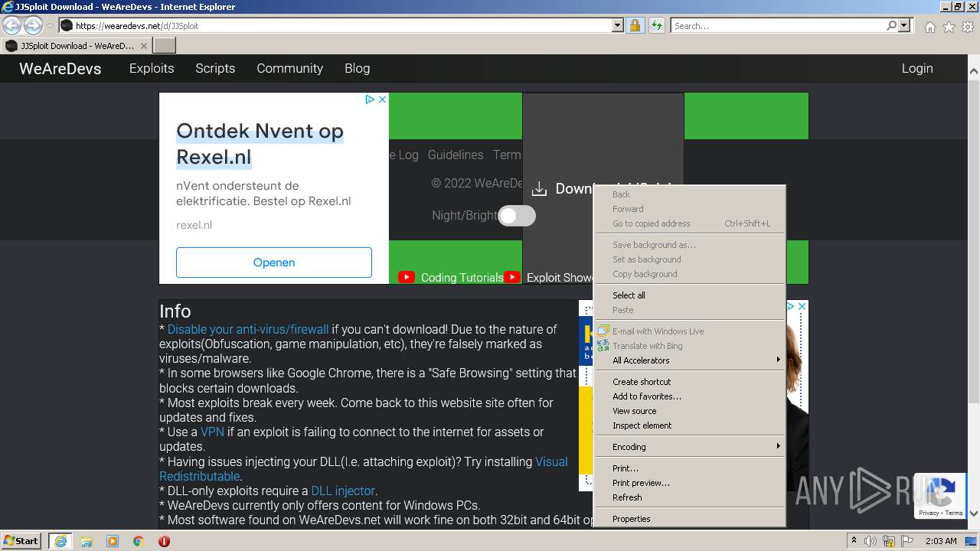Close the Rexel ad via X icon
Image resolution: width=980 pixels, height=551 pixels.
click(382, 99)
